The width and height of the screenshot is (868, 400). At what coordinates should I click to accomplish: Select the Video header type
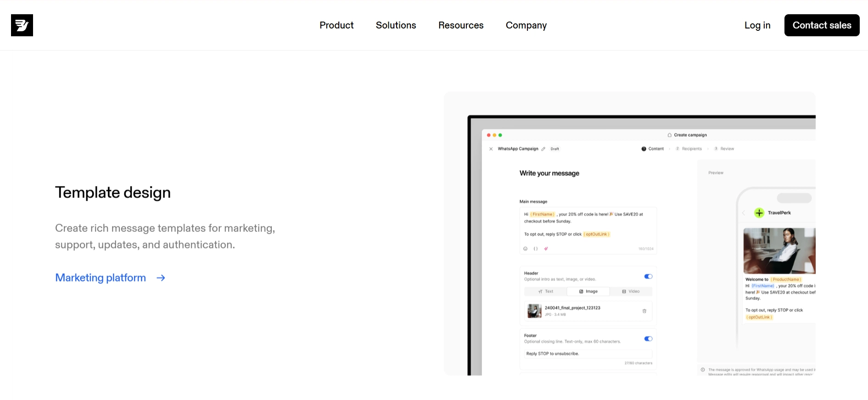click(631, 292)
